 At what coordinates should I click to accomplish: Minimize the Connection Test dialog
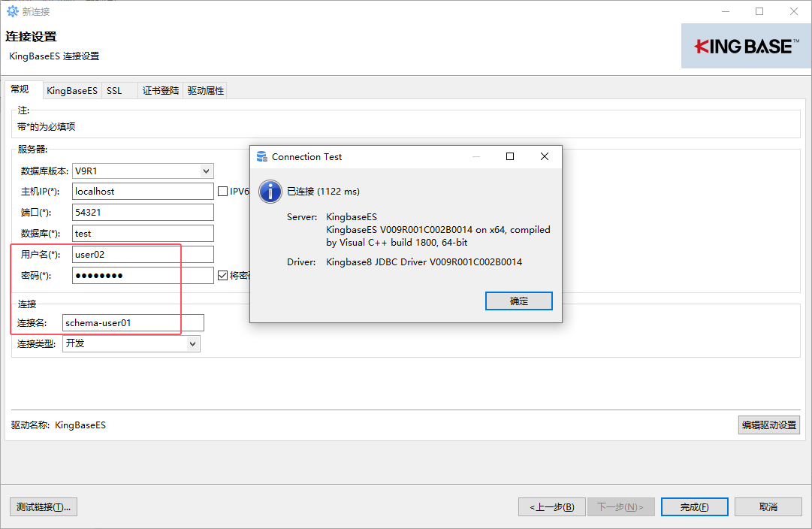click(475, 156)
